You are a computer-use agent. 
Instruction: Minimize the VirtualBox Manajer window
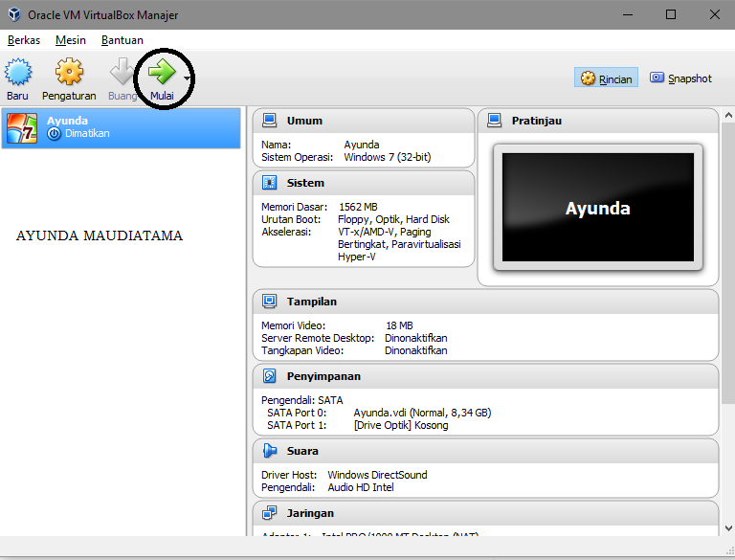click(628, 14)
